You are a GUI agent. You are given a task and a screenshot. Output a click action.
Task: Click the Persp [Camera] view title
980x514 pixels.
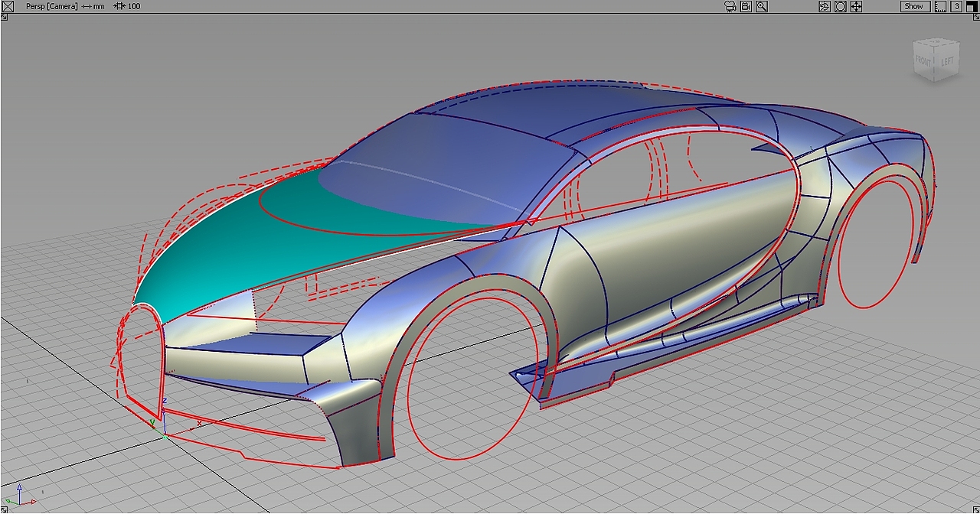[x=51, y=6]
